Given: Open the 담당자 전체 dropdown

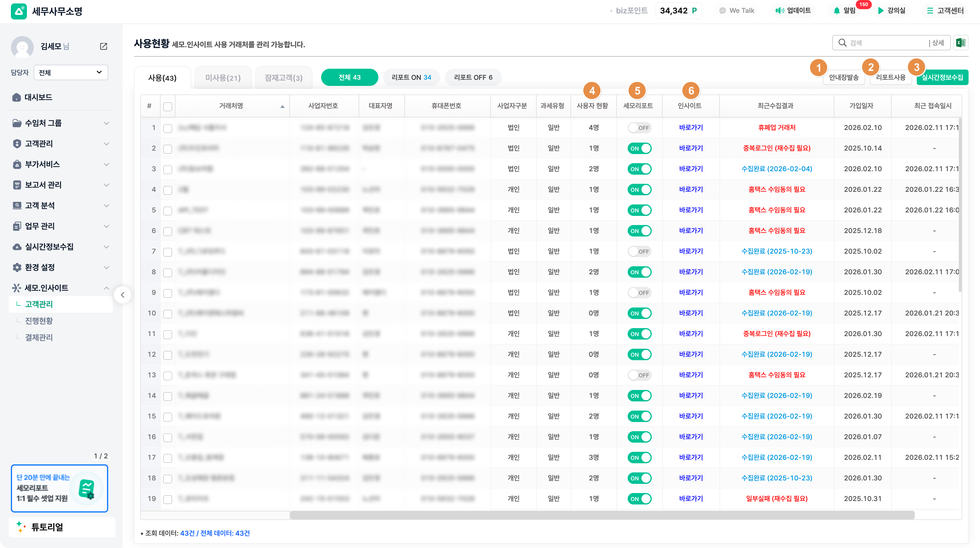Looking at the screenshot, I should [x=71, y=72].
